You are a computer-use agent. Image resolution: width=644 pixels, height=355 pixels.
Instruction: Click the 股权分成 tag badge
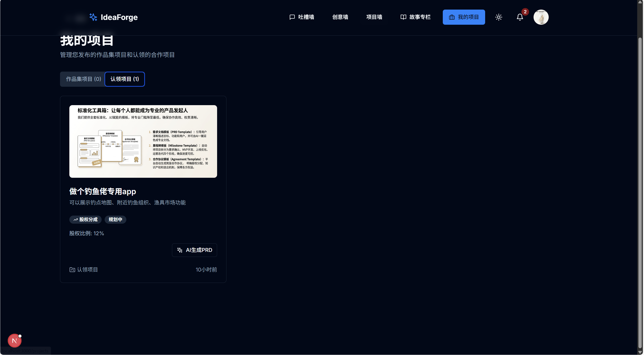[x=85, y=220]
